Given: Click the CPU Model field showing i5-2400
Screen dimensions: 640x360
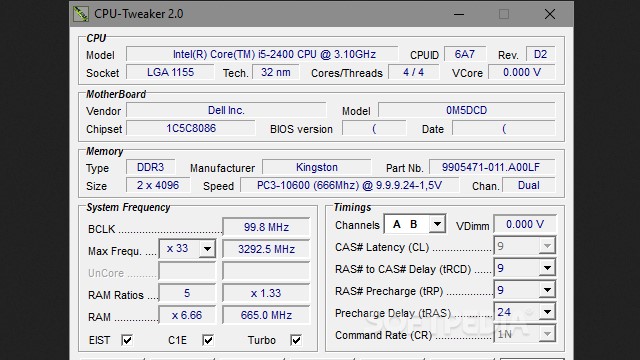Looking at the screenshot, I should click(x=262, y=54).
